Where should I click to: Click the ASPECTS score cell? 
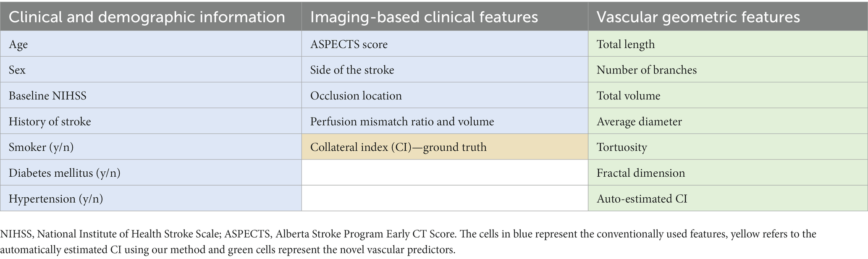tap(445, 44)
